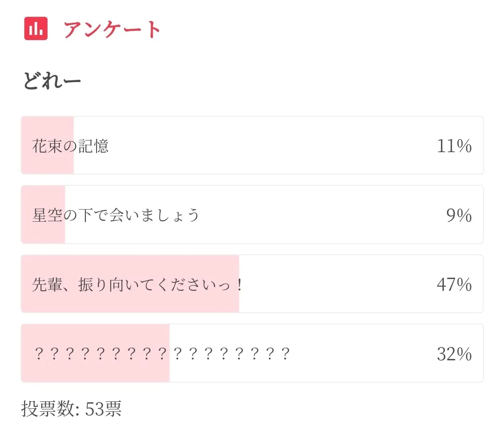Click the poll question どれー
The width and height of the screenshot is (504, 435).
pyautogui.click(x=52, y=82)
